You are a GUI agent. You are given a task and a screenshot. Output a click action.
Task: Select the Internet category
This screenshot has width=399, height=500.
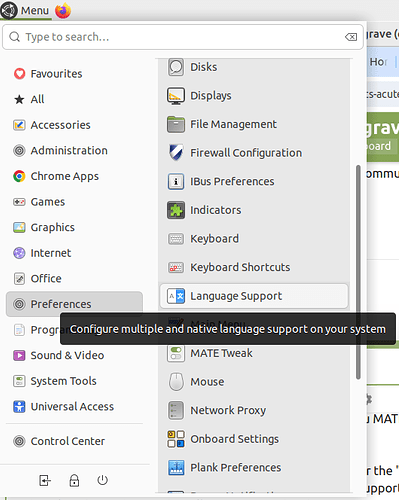tap(74, 253)
